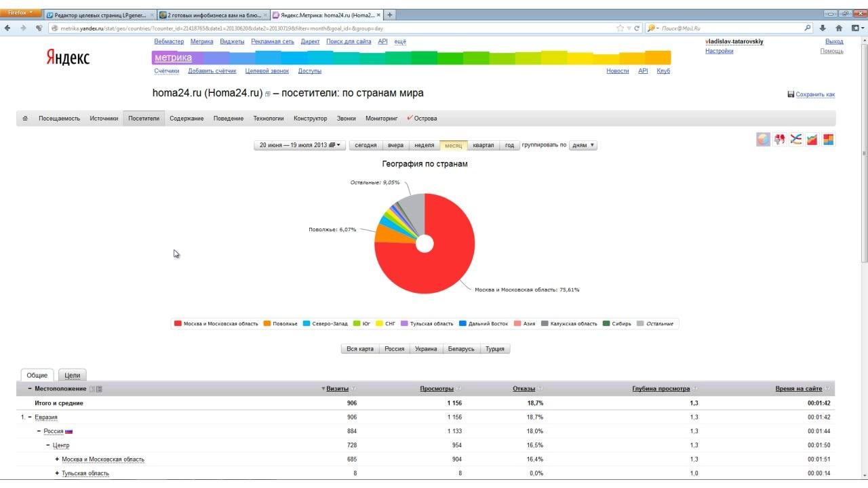
Task: Click Сохранить как with disk icon
Action: [x=811, y=94]
